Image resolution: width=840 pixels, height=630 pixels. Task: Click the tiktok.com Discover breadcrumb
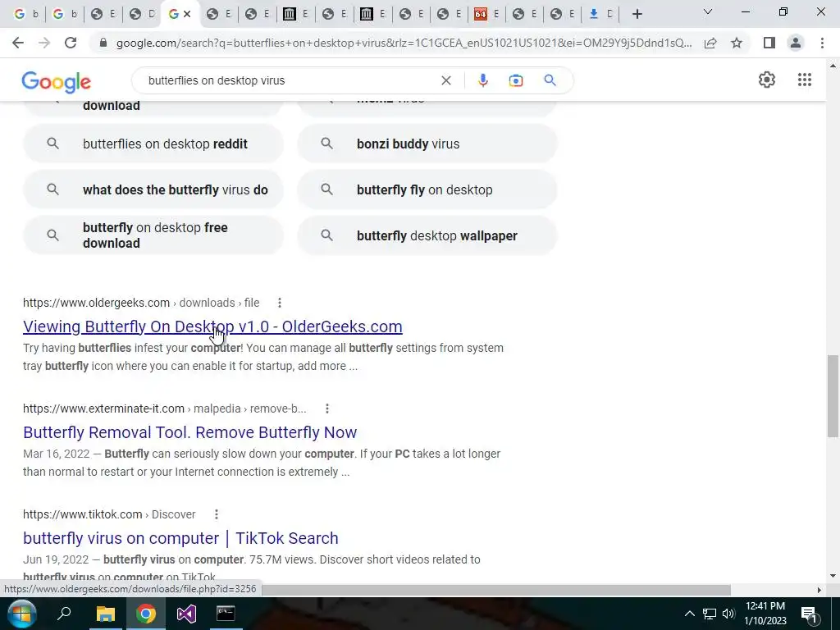pos(109,514)
